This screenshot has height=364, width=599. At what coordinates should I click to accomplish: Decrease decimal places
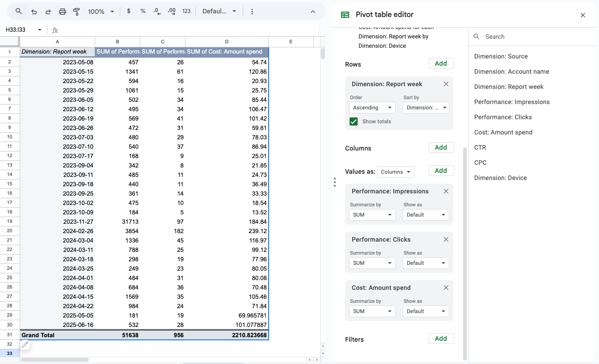coord(156,11)
